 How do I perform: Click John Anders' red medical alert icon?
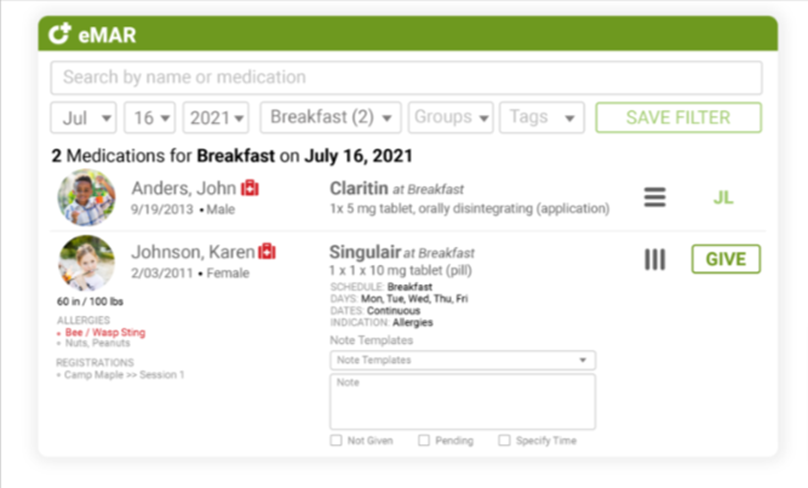click(250, 188)
